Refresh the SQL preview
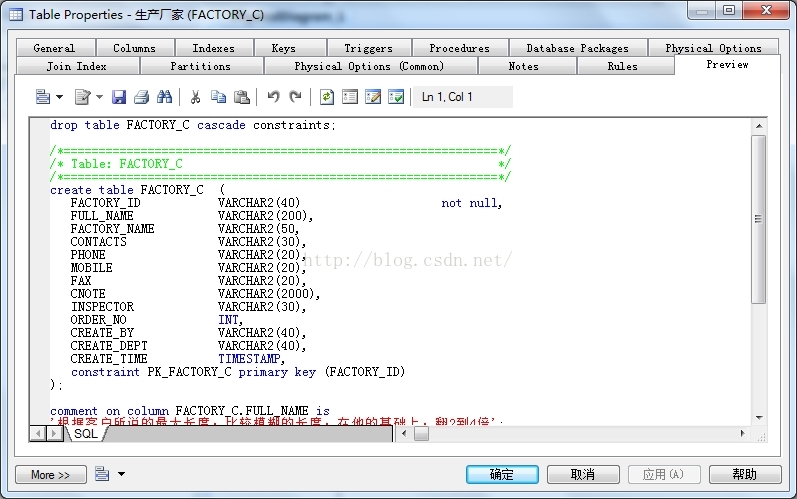This screenshot has width=797, height=499. pos(327,97)
